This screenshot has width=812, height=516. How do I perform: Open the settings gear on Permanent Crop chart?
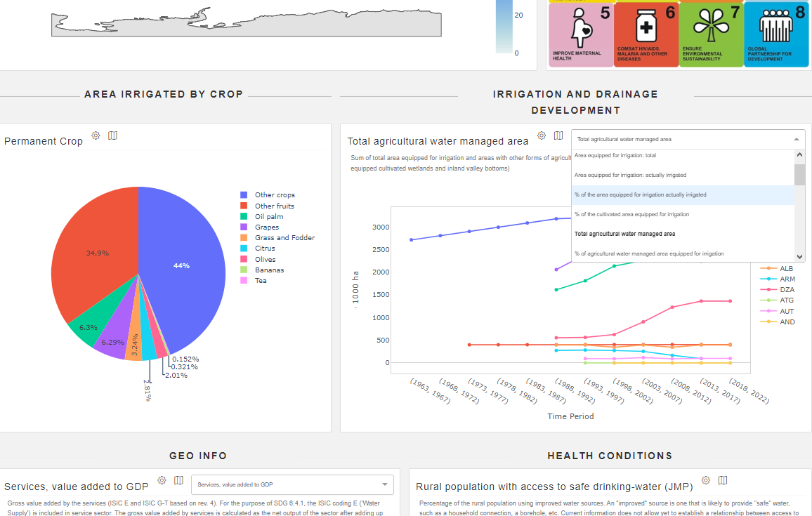[96, 135]
